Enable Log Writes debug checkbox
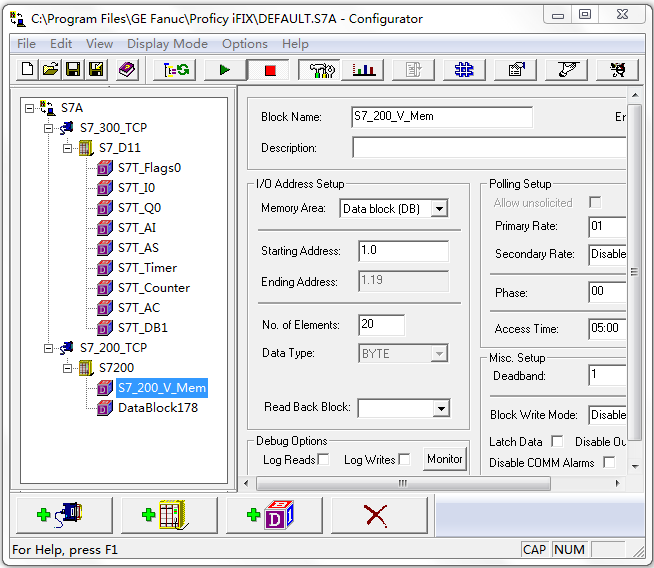654x568 pixels. point(404,459)
